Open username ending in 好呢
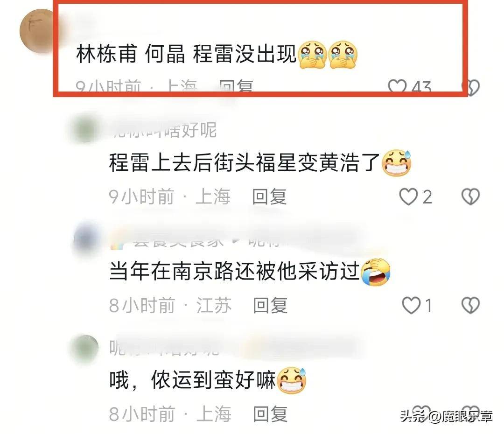This screenshot has width=504, height=434. [163, 130]
